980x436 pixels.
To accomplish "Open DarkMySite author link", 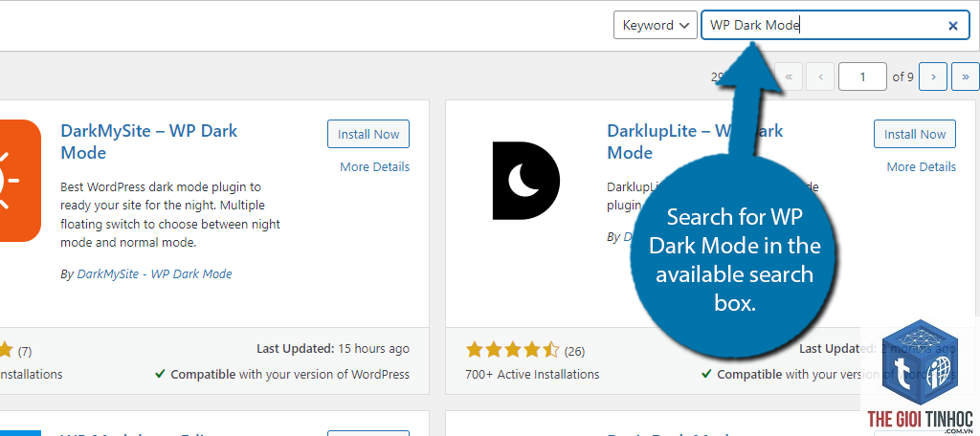I will tap(154, 273).
